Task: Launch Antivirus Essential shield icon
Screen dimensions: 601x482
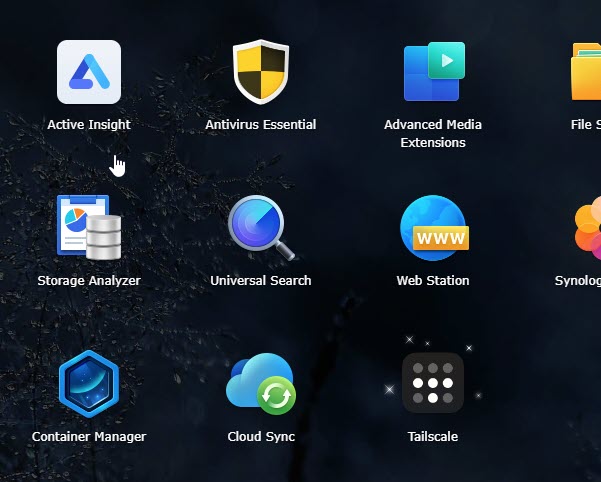Action: point(261,72)
